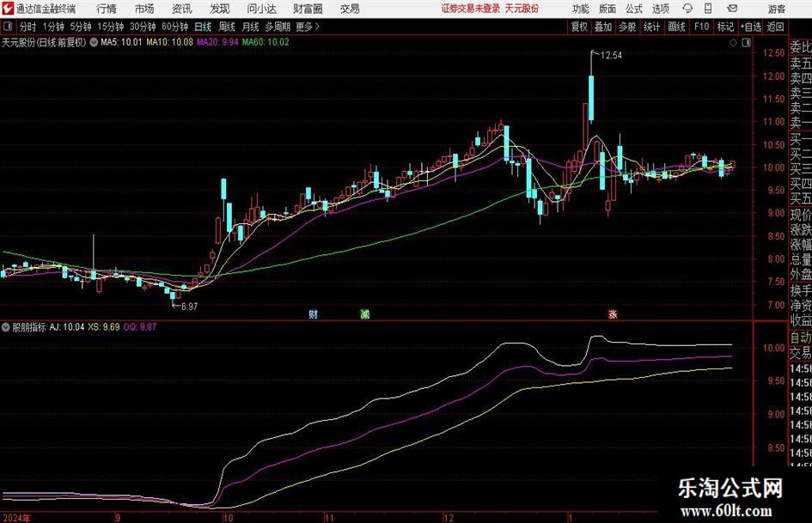Select the 月线 monthly chart tab
Viewport: 812px width, 523px height.
[251, 27]
